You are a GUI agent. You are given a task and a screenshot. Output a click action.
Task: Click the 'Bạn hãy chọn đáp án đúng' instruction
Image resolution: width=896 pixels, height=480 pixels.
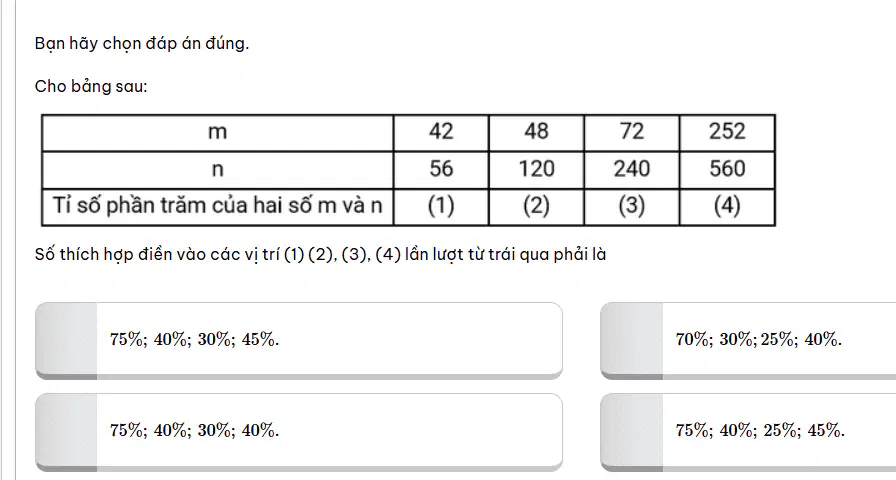tap(142, 43)
